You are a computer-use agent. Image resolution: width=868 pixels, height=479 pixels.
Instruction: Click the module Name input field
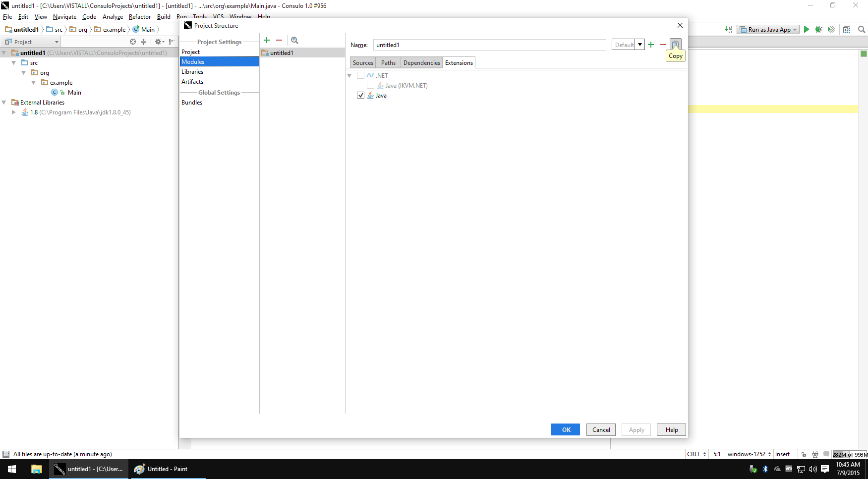coord(489,45)
